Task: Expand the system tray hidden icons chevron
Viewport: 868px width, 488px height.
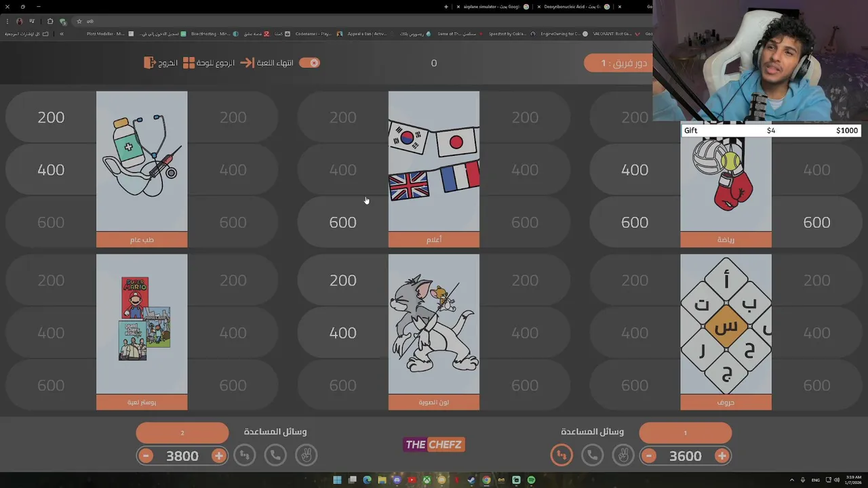Action: [x=792, y=480]
